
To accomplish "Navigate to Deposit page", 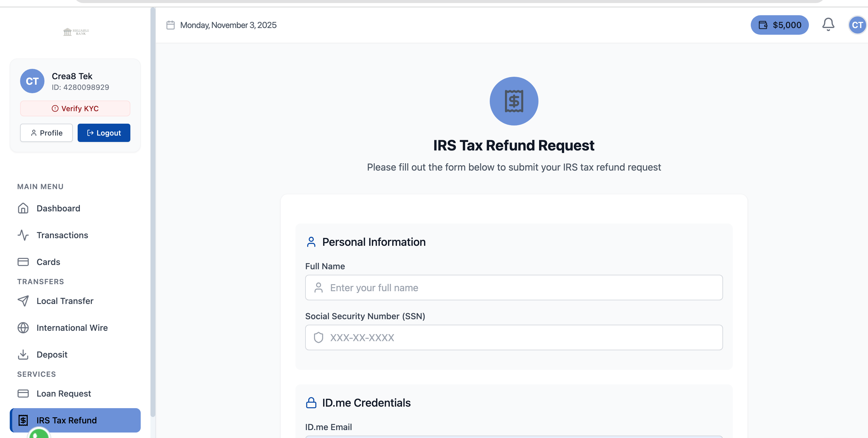I will coord(52,355).
